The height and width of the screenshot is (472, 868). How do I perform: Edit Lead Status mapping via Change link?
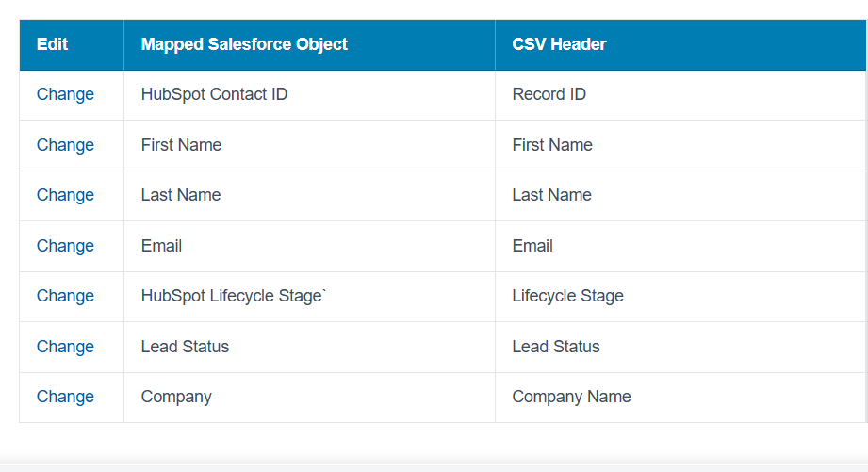coord(65,347)
